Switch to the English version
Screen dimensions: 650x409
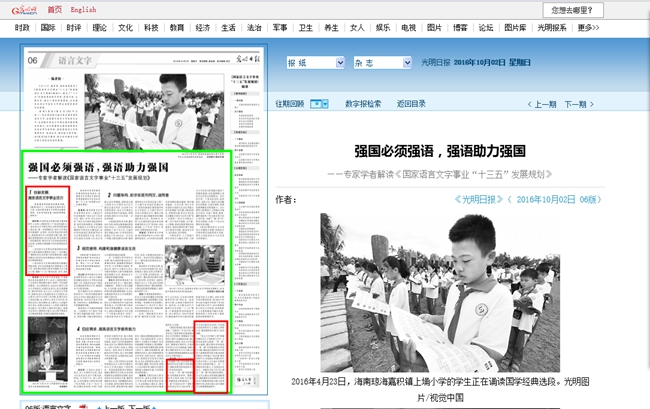click(x=84, y=10)
